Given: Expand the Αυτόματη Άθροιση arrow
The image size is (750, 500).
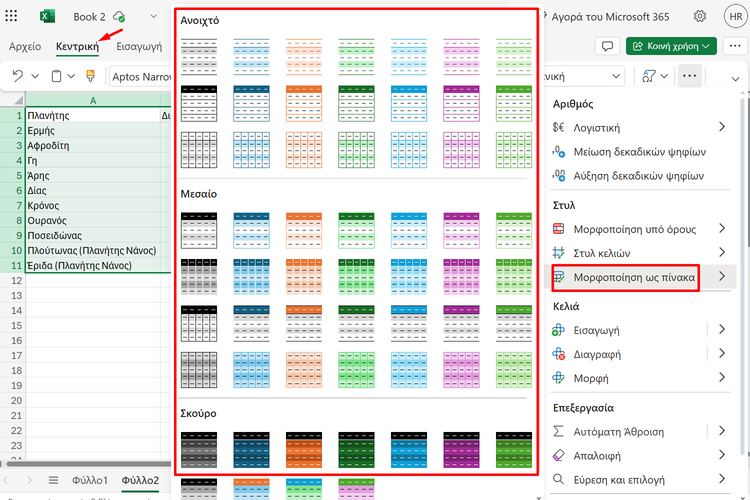Looking at the screenshot, I should 721,431.
